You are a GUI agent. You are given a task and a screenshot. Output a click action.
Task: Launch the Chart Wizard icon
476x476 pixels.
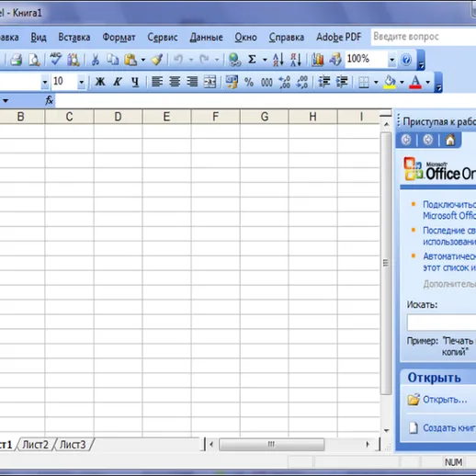tap(318, 60)
